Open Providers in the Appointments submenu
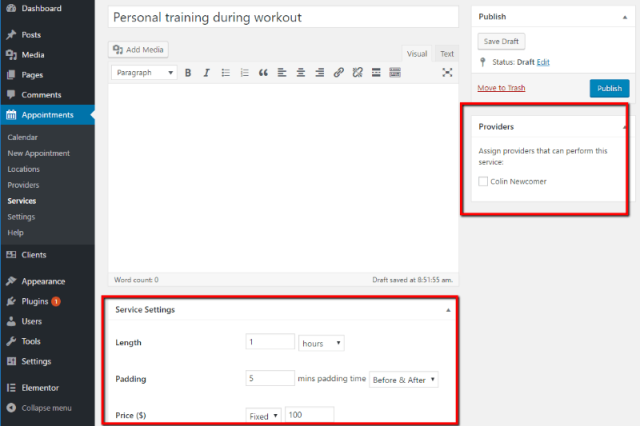Image resolution: width=640 pixels, height=426 pixels. point(23,185)
